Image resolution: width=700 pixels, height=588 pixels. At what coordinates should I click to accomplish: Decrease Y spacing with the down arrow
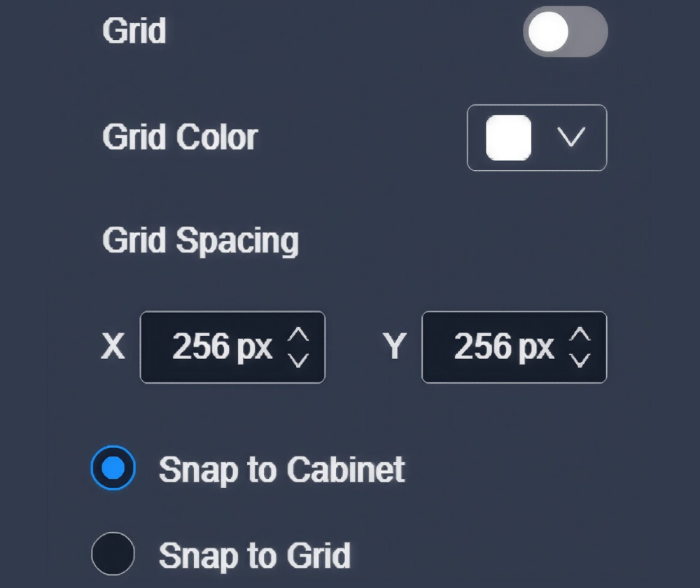[580, 360]
